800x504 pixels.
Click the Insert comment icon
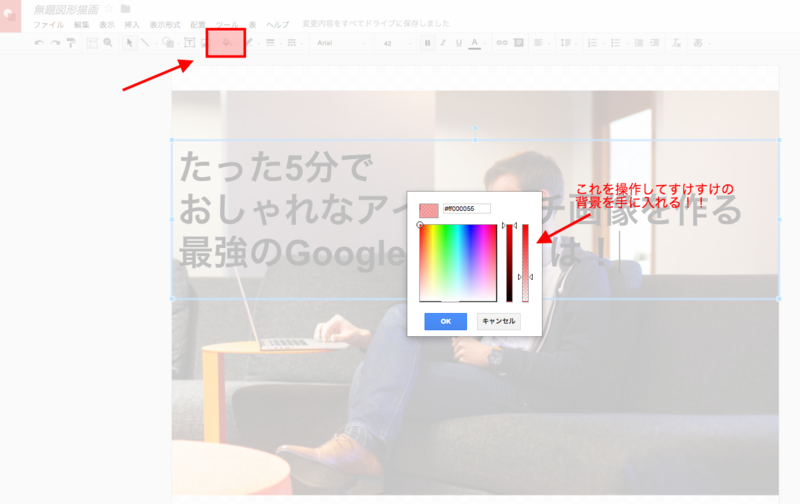tap(519, 43)
